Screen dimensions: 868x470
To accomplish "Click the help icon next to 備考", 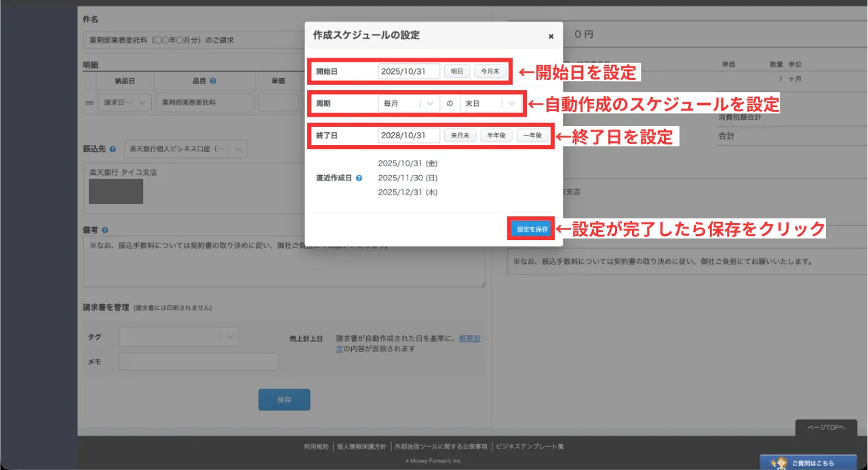I will pyautogui.click(x=105, y=230).
